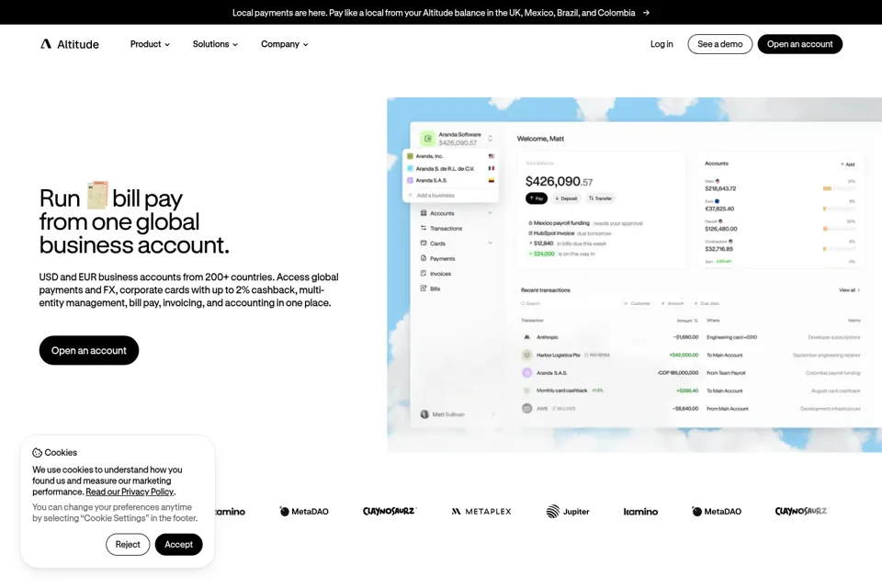This screenshot has height=588, width=882.
Task: Toggle the Aranda Software business switcher chevrons
Action: (490, 139)
